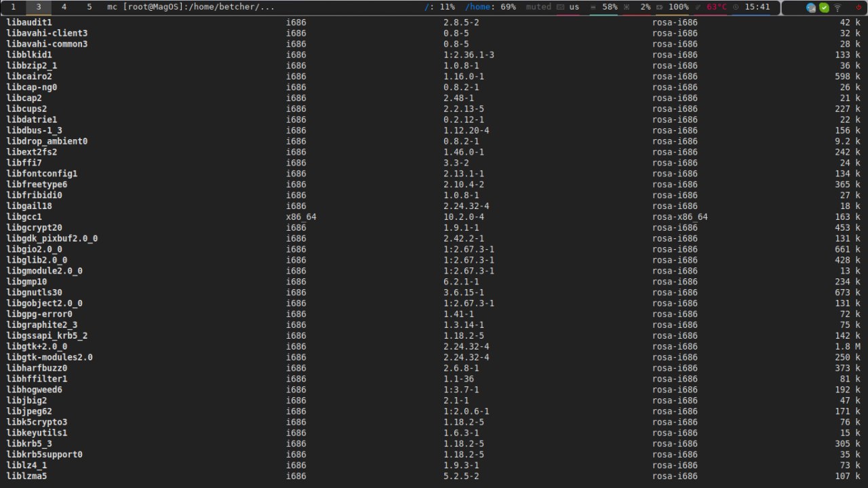The width and height of the screenshot is (868, 488).
Task: Switch to workspace 3
Action: click(x=39, y=7)
